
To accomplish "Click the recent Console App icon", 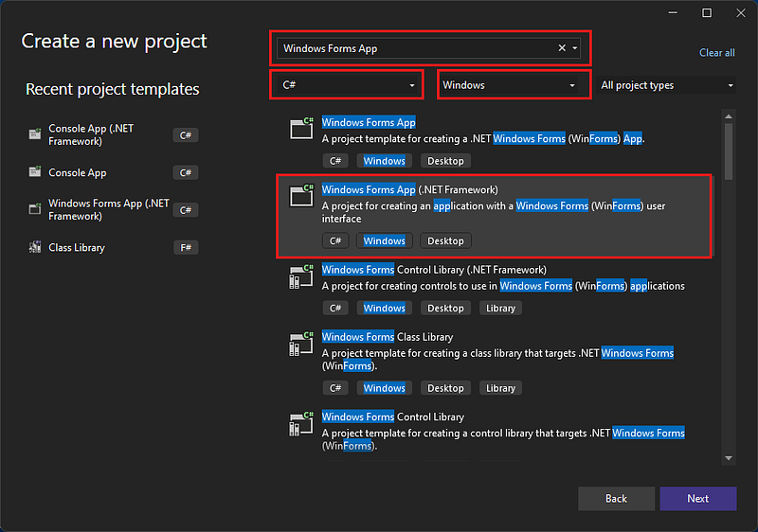I will (x=35, y=172).
